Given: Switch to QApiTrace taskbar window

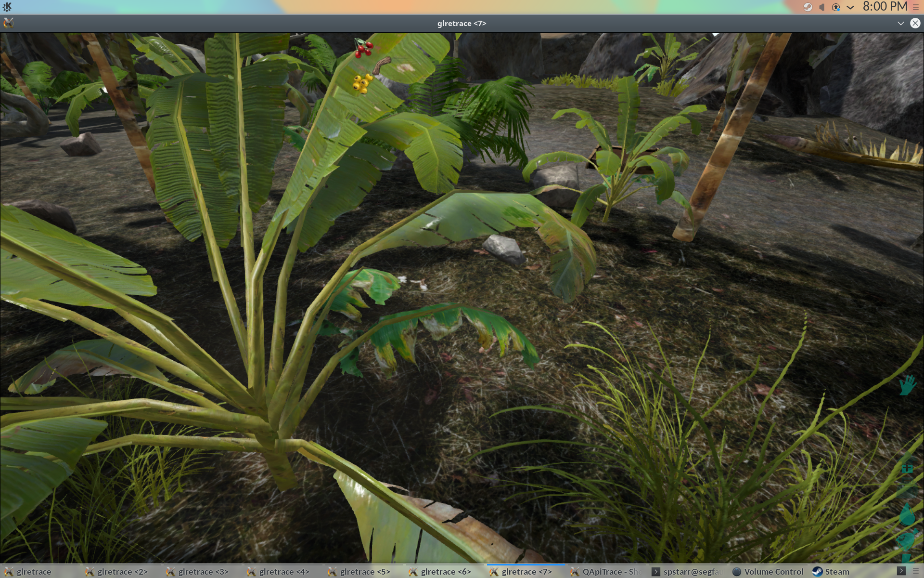Looking at the screenshot, I should click(607, 572).
